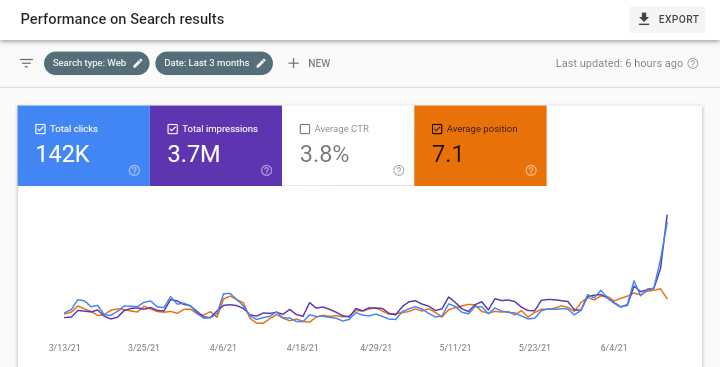Screen dimensions: 720x367
Task: Click the Performance on Search results heading
Action: click(122, 19)
